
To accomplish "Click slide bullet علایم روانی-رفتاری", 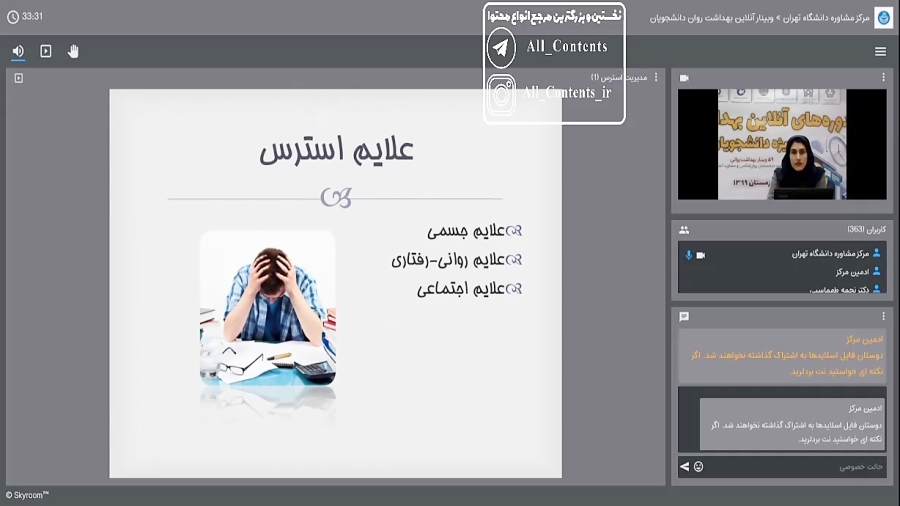I will click(x=448, y=260).
